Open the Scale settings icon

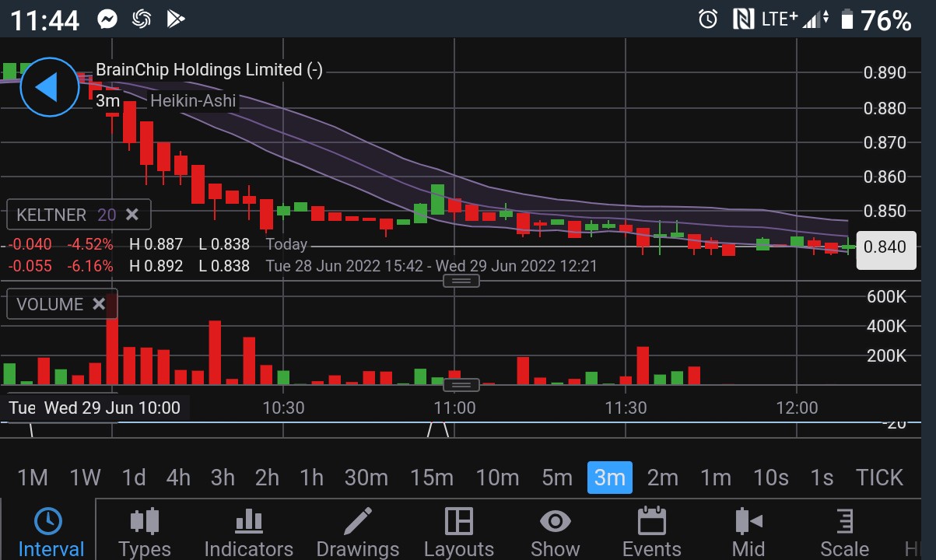(x=844, y=522)
